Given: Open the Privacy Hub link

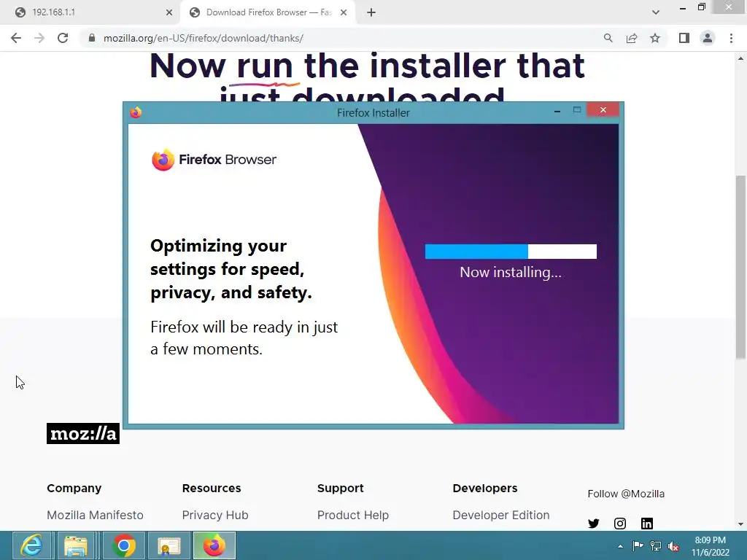Looking at the screenshot, I should [215, 516].
